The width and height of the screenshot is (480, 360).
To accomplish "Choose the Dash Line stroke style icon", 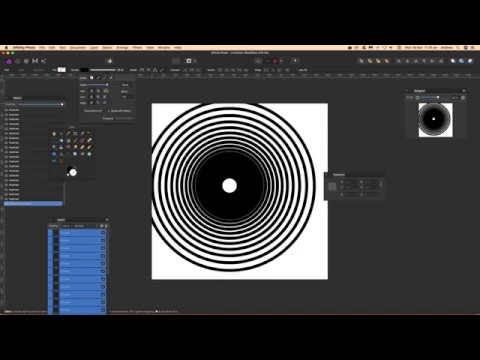I will pyautogui.click(x=104, y=77).
